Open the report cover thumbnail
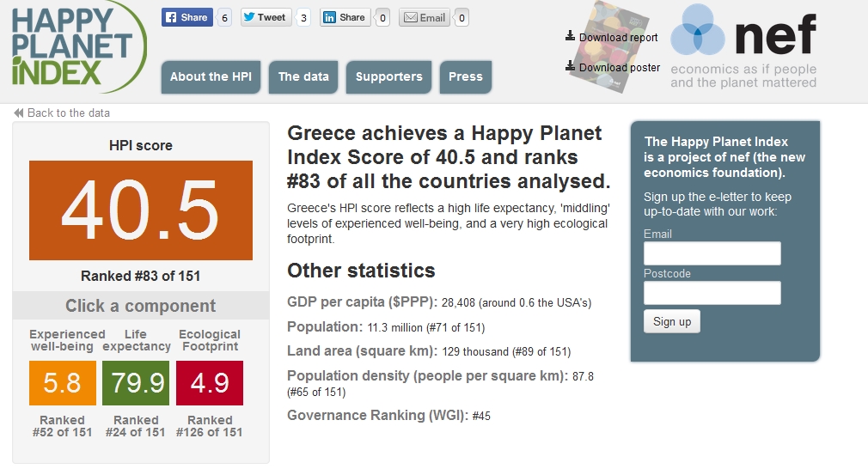 (609, 47)
